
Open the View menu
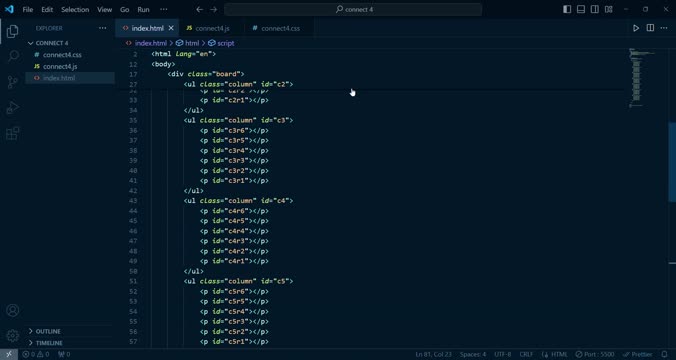click(104, 9)
